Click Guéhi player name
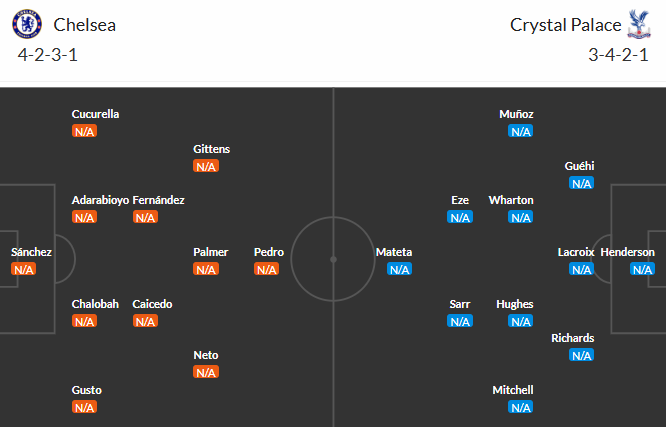This screenshot has width=666, height=427. click(579, 166)
